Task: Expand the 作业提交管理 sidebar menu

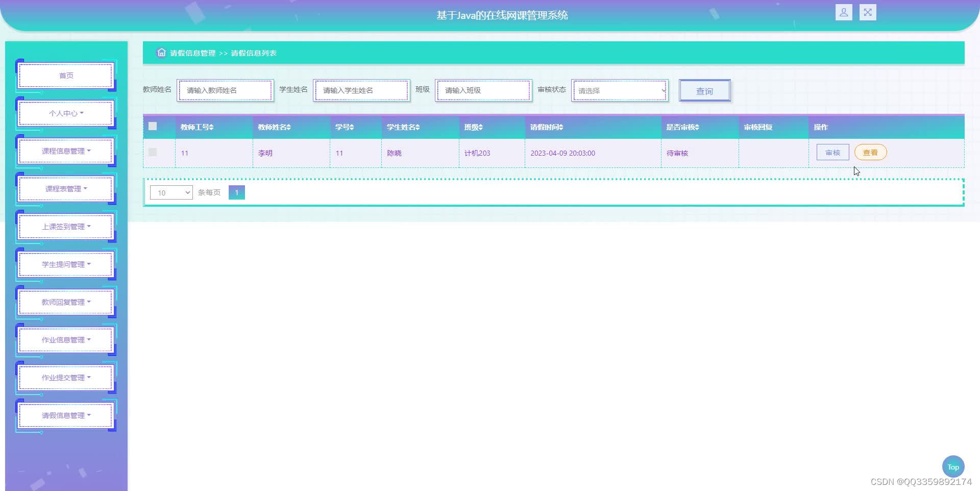Action: coord(66,378)
